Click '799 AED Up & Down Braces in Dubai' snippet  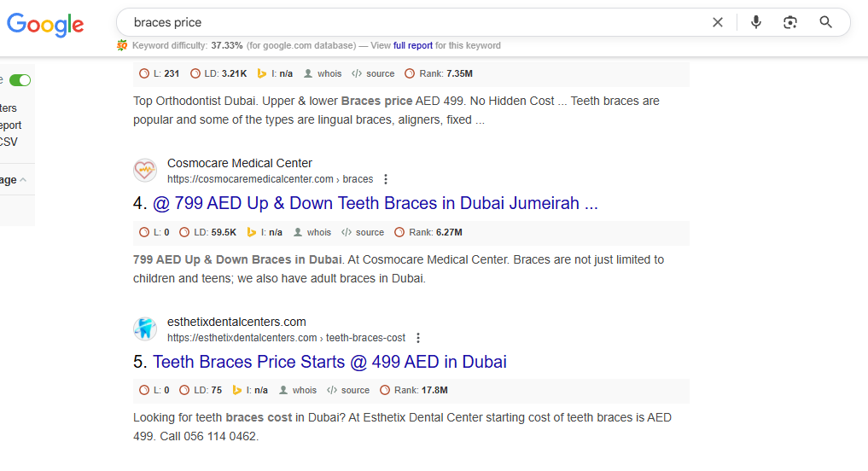[x=237, y=259]
